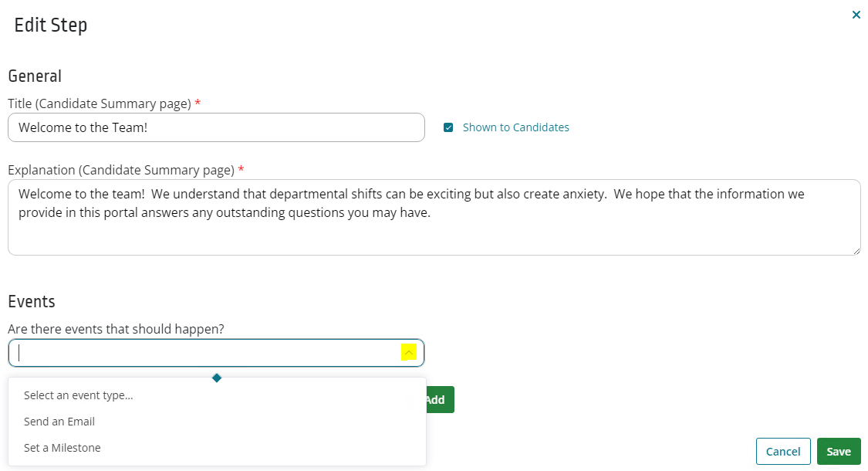868x471 pixels.
Task: Focus the Title field containing Welcome to the Team!
Action: (x=217, y=127)
